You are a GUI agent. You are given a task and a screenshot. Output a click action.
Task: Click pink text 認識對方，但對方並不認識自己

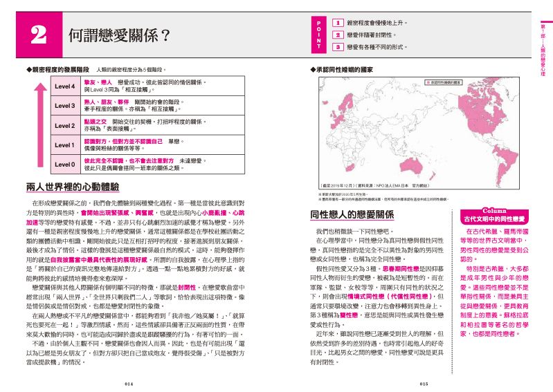click(123, 141)
